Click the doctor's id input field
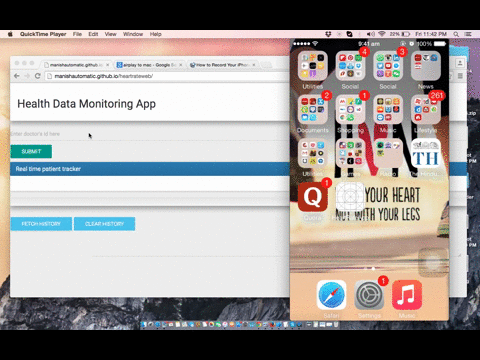The width and height of the screenshot is (480, 360). (x=150, y=134)
